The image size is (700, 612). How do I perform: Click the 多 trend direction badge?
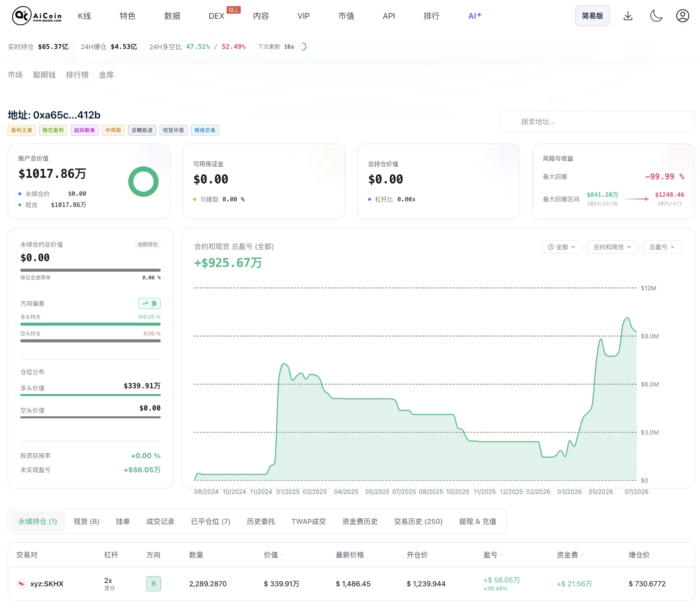(149, 303)
